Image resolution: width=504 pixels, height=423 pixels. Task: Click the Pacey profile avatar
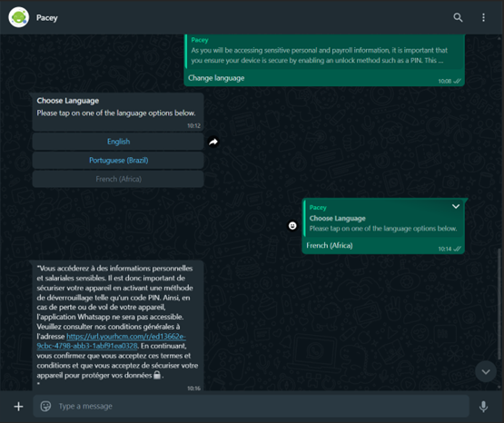pyautogui.click(x=19, y=17)
